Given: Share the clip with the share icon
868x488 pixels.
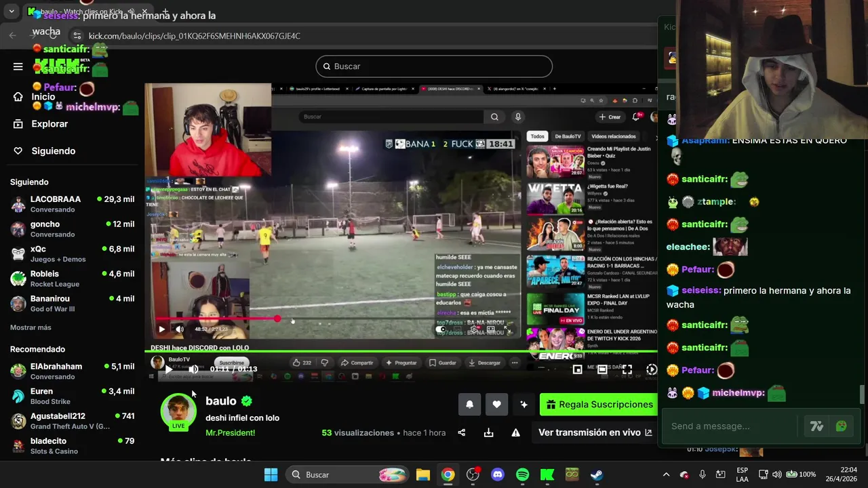Looking at the screenshot, I should click(x=462, y=432).
